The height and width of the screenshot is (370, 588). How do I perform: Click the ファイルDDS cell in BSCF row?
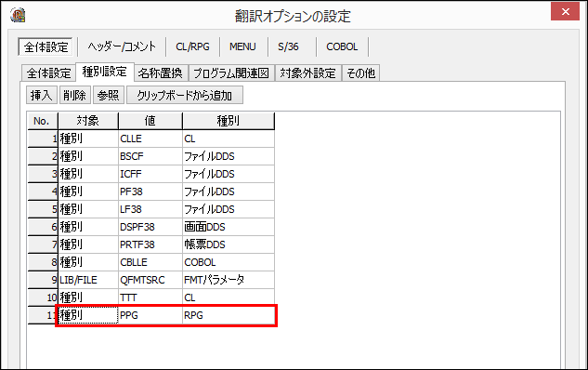click(229, 156)
